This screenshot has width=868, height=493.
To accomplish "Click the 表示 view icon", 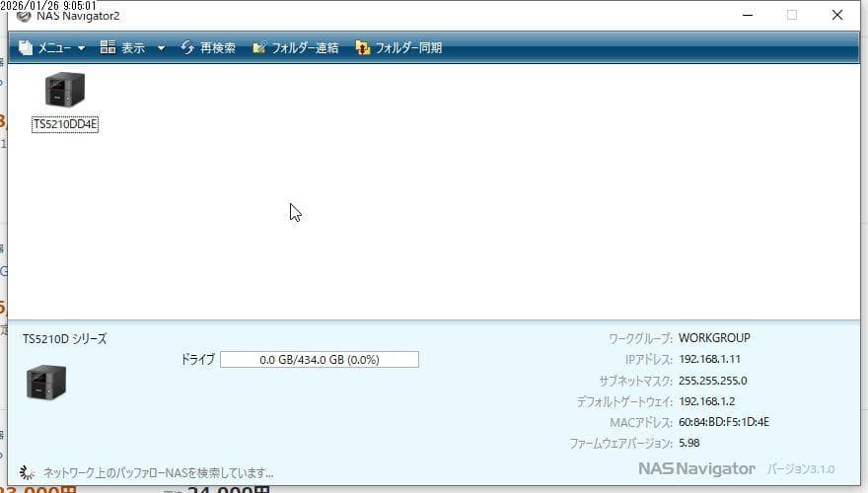I will point(108,47).
